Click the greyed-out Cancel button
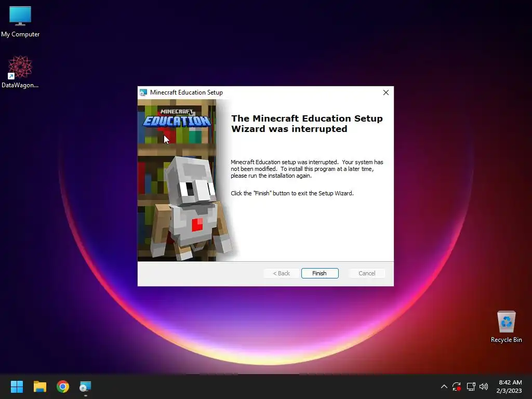This screenshot has height=399, width=532. [367, 273]
